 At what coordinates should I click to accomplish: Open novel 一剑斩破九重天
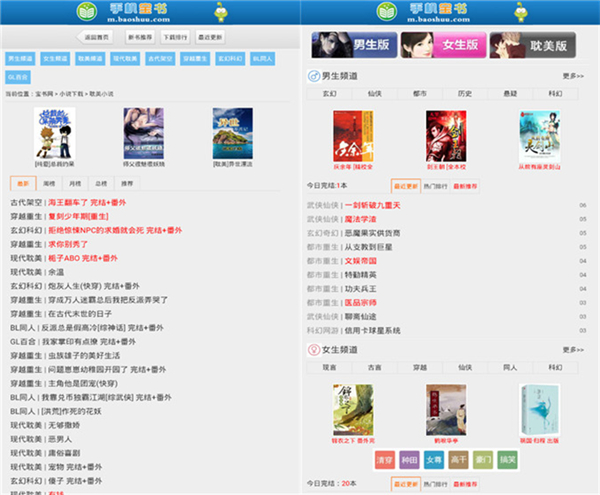(x=372, y=205)
